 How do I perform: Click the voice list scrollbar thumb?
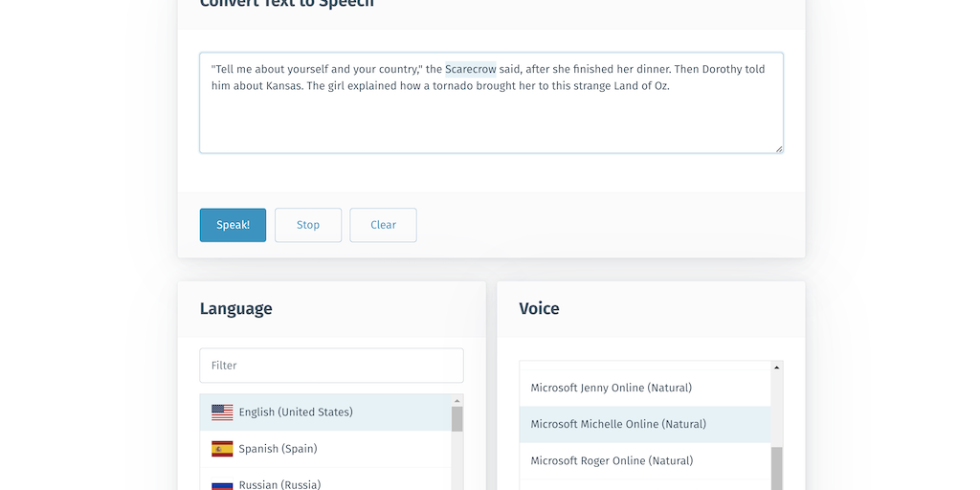click(x=776, y=467)
